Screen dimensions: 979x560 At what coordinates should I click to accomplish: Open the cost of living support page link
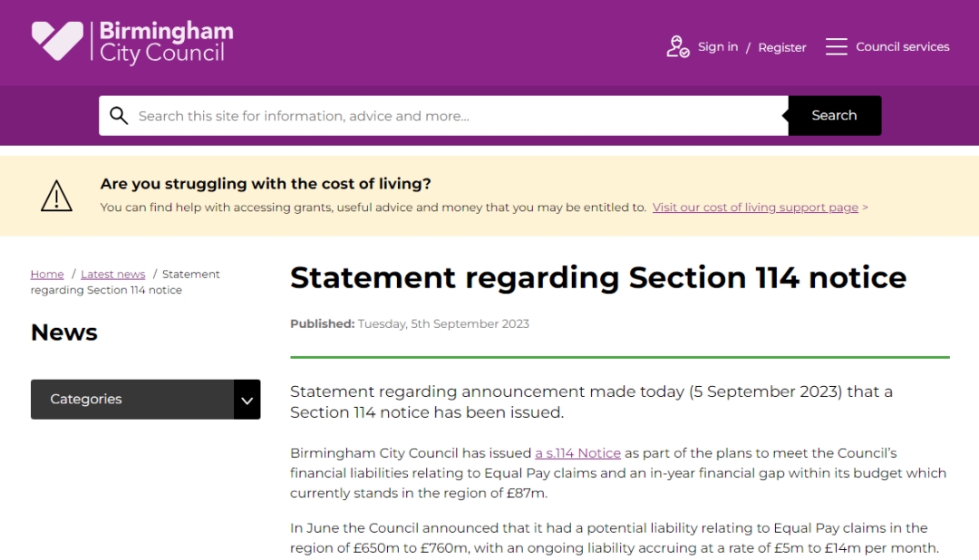click(x=754, y=208)
